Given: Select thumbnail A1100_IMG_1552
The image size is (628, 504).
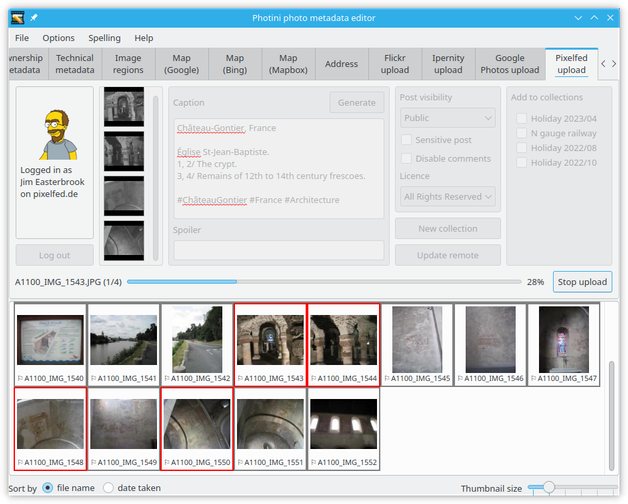Looking at the screenshot, I should click(x=344, y=429).
